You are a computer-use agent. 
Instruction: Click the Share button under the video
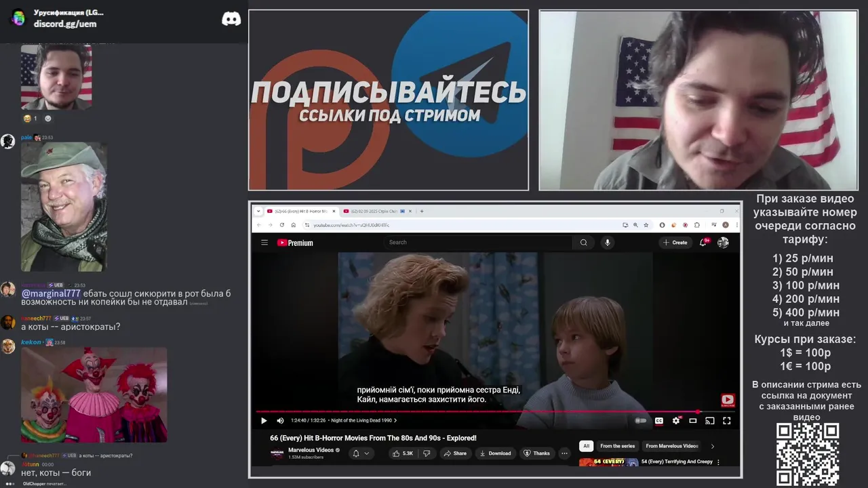coord(455,453)
